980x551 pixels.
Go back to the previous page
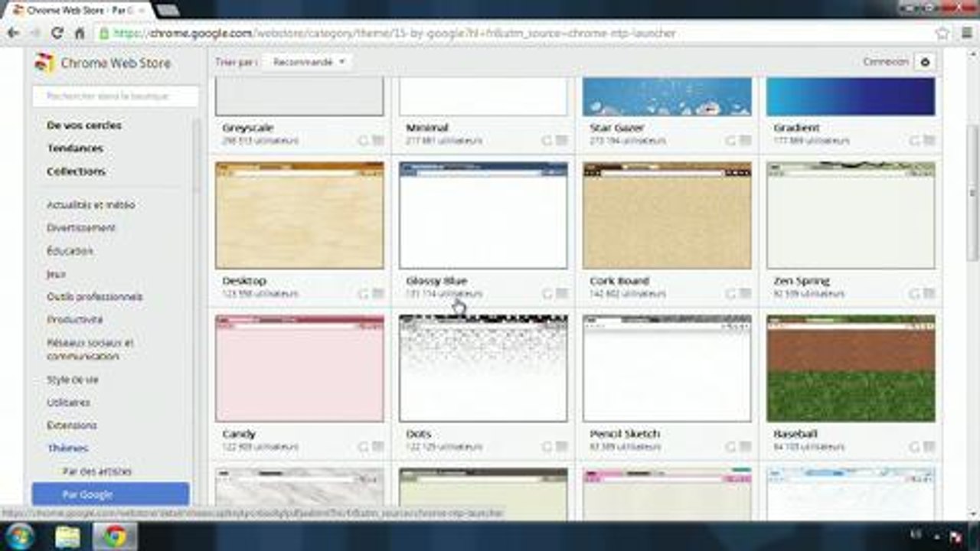(x=13, y=34)
